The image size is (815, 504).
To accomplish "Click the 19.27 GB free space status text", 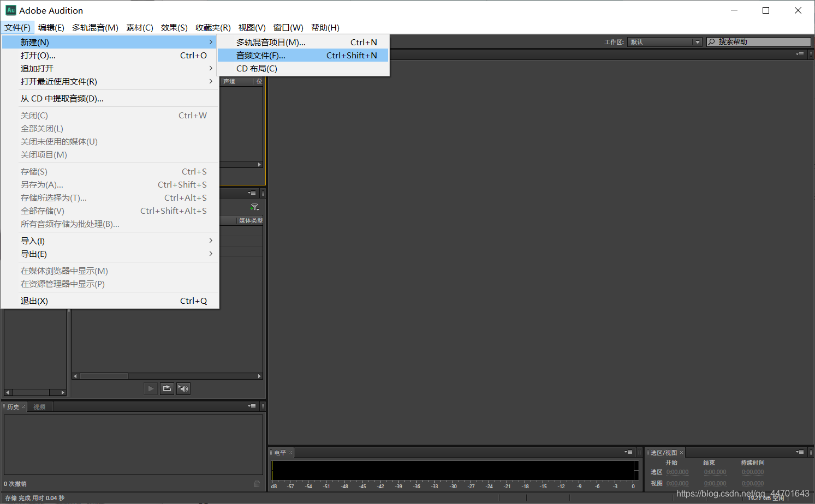I will 766,498.
